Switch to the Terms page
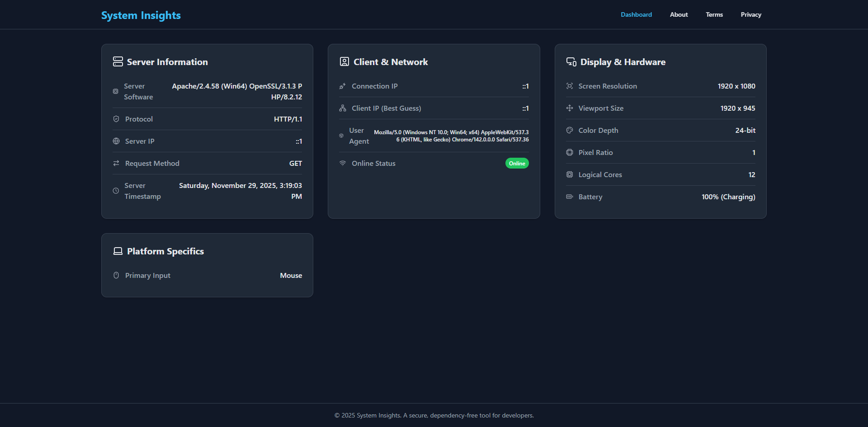The height and width of the screenshot is (427, 868). pyautogui.click(x=714, y=14)
